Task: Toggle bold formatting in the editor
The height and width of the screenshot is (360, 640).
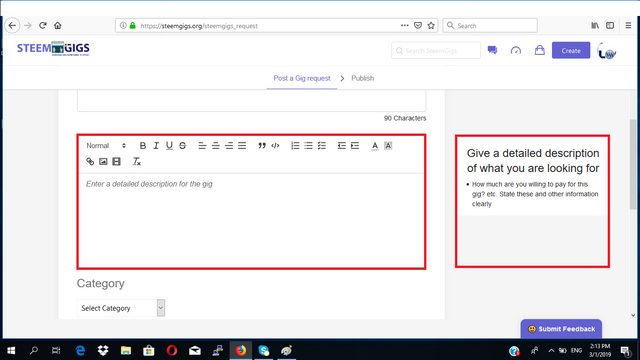Action: pos(143,145)
